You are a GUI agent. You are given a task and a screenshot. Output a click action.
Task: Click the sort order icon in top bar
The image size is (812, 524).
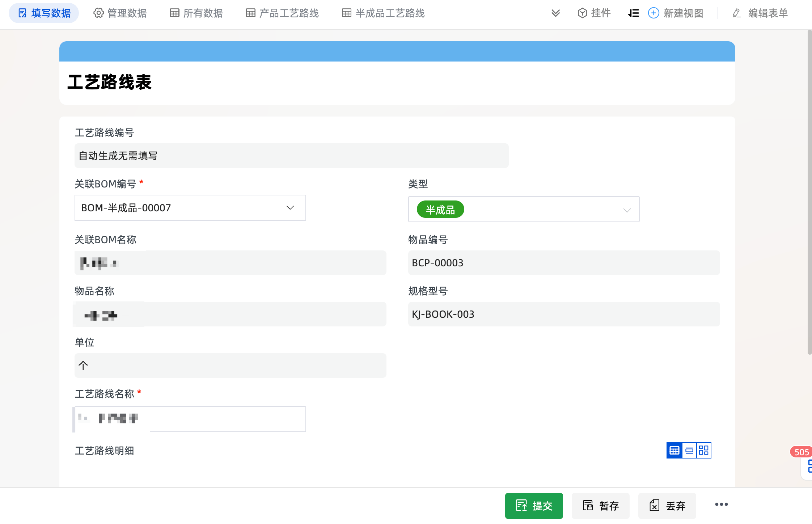[x=633, y=13]
